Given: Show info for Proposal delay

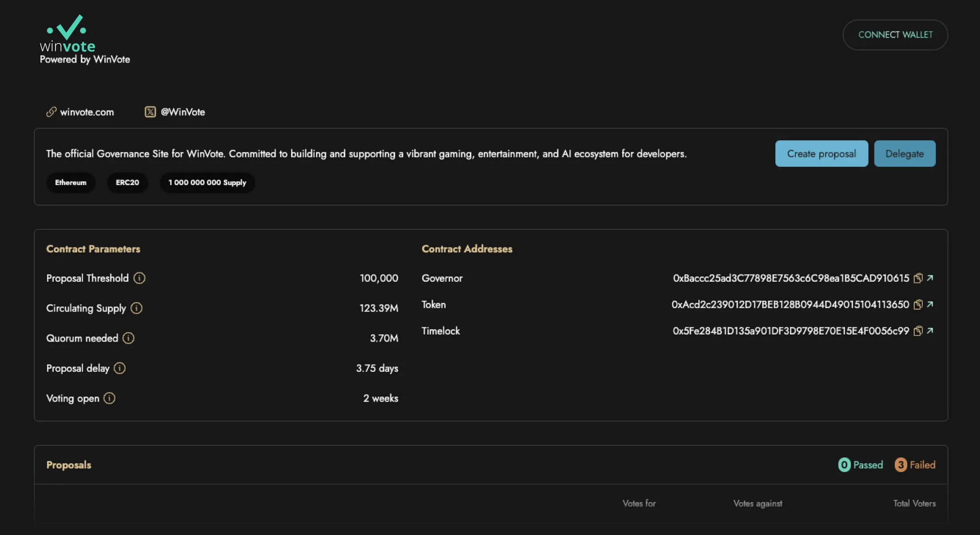Looking at the screenshot, I should (x=120, y=368).
